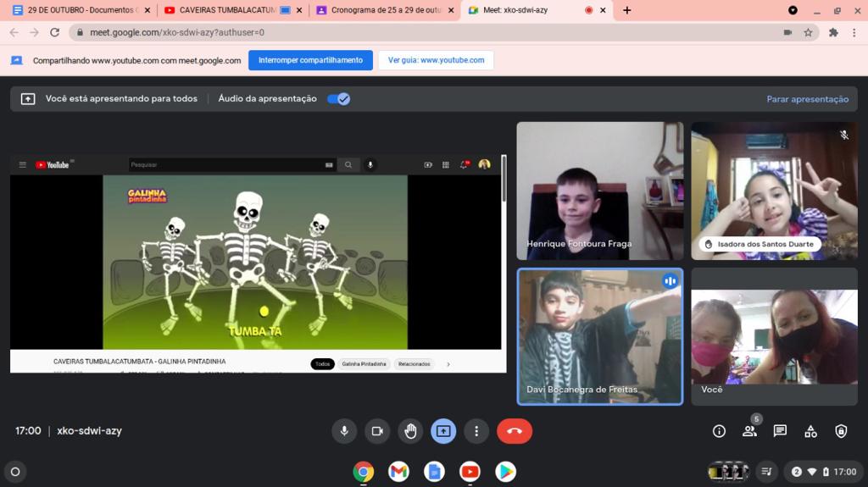Open more options three-dot menu
The width and height of the screenshot is (868, 487).
[x=476, y=431]
